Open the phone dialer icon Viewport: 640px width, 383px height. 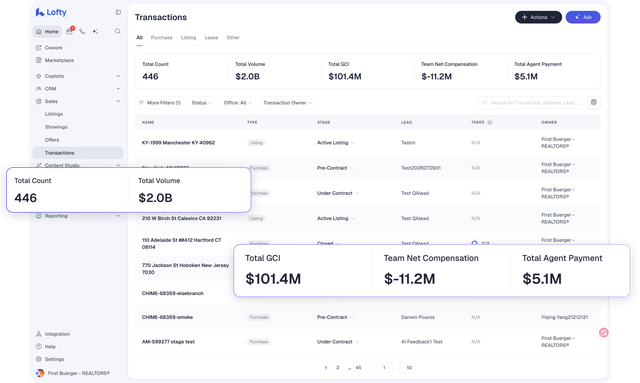[82, 31]
